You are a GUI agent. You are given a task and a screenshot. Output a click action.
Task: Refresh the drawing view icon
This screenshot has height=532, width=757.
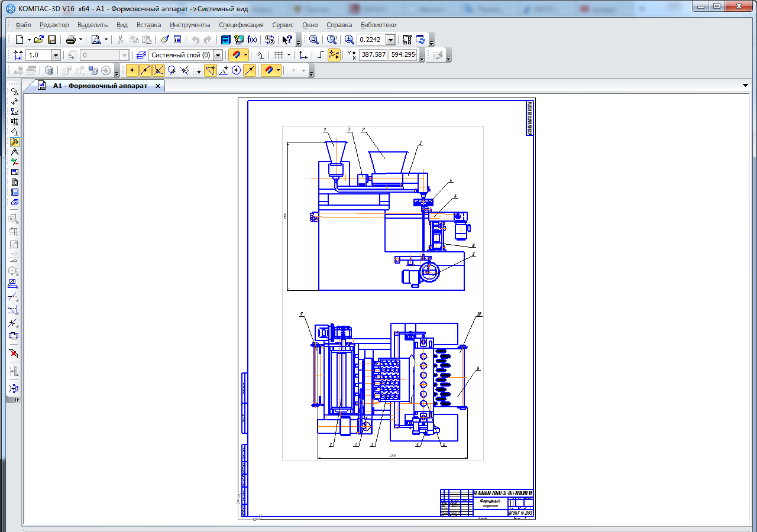pos(420,40)
